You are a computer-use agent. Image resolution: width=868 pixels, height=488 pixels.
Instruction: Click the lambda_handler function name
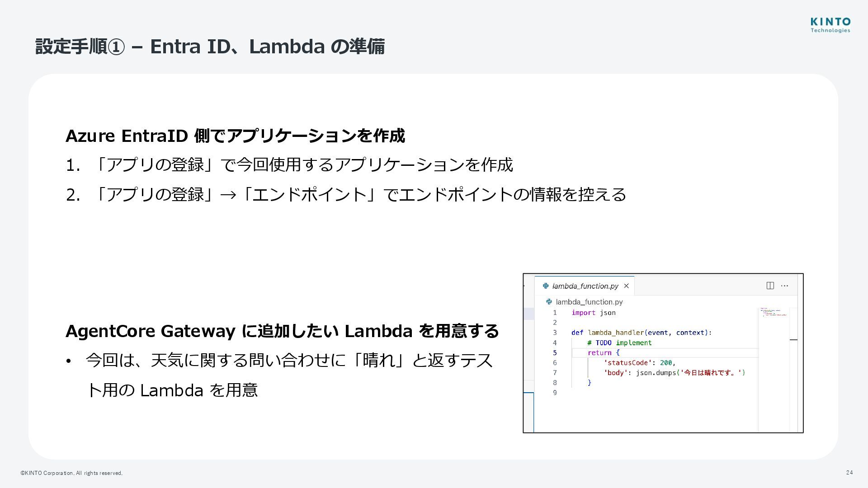tap(615, 333)
